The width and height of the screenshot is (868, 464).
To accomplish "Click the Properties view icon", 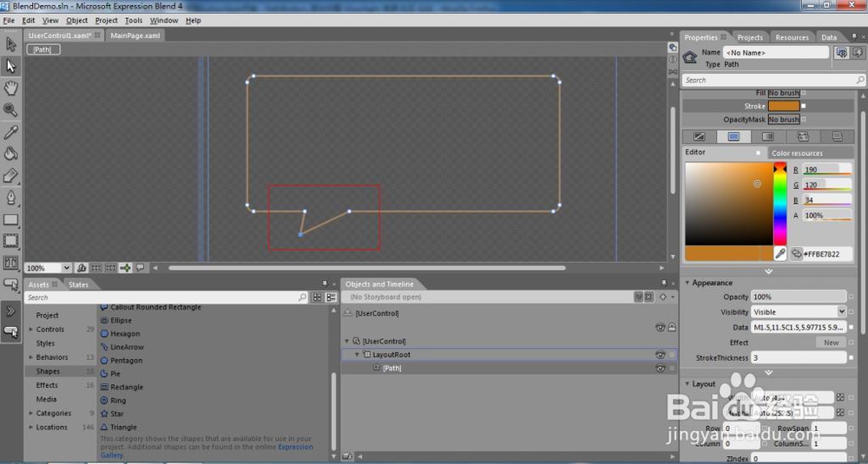I will [842, 53].
